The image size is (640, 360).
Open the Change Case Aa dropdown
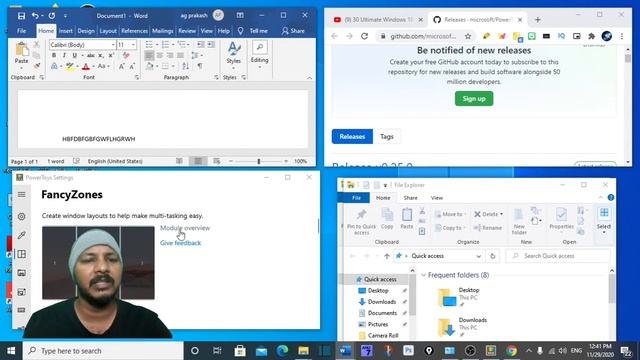point(104,66)
